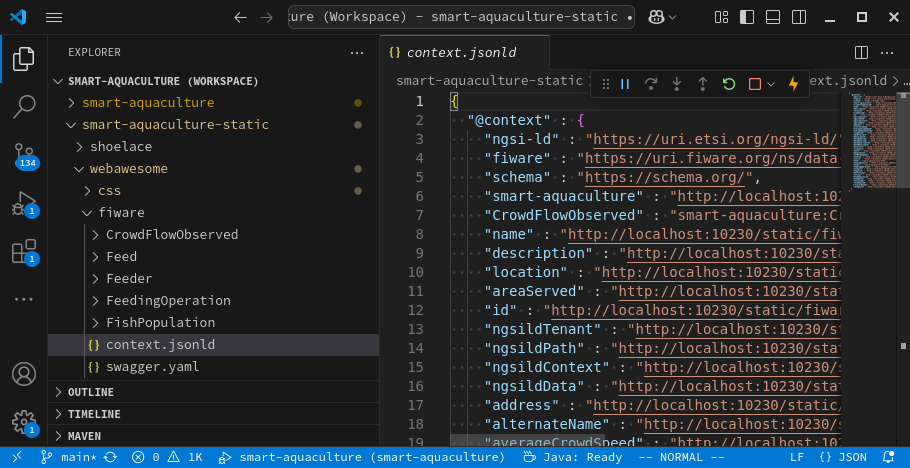
Task: Open Copilot chat icon
Action: pyautogui.click(x=656, y=17)
